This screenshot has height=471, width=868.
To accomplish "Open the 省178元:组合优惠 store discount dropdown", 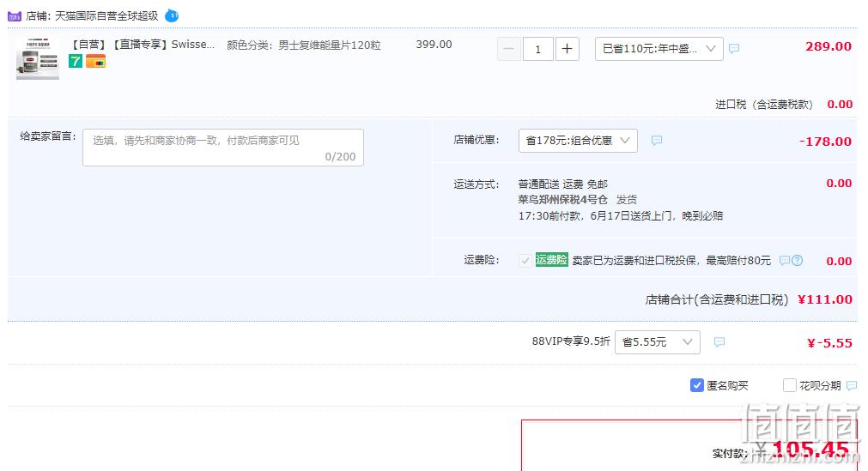I will (578, 141).
